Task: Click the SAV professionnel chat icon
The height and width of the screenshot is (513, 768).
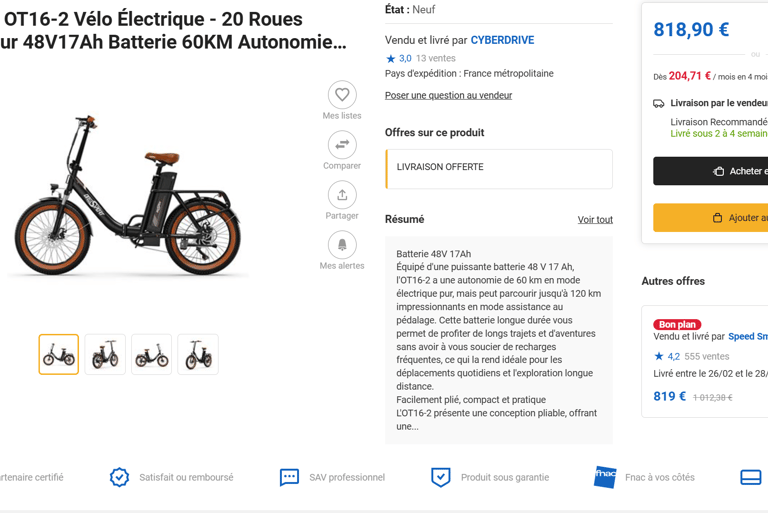Action: pyautogui.click(x=289, y=477)
